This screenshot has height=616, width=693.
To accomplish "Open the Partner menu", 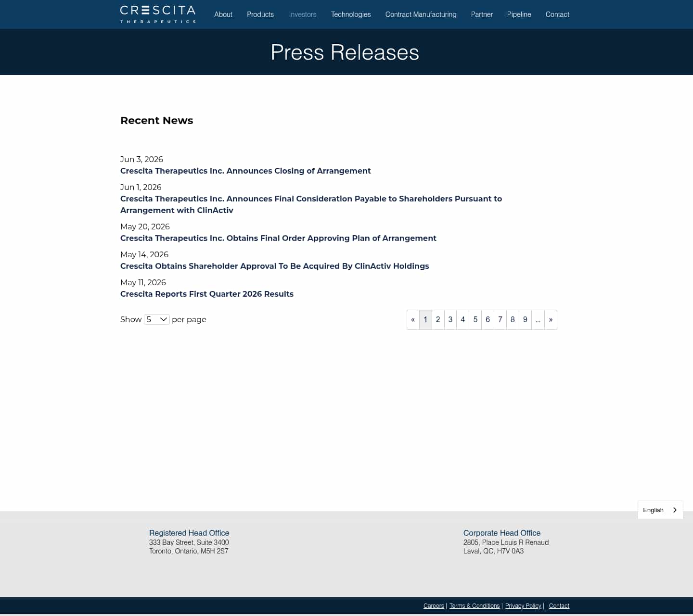I will point(482,14).
